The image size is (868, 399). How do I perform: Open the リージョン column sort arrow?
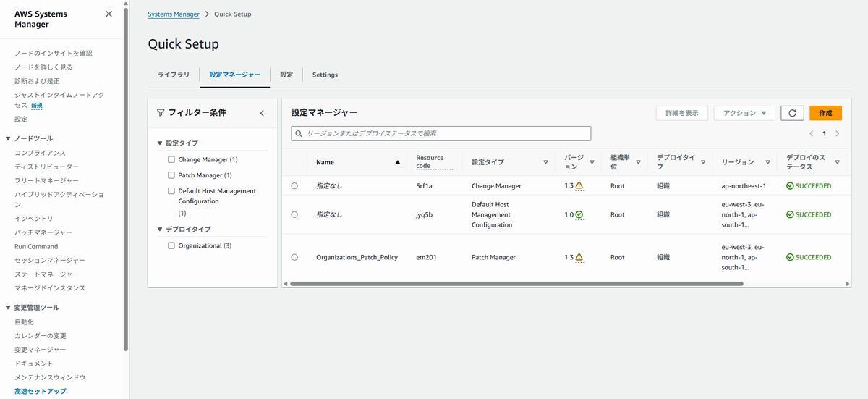pos(767,162)
